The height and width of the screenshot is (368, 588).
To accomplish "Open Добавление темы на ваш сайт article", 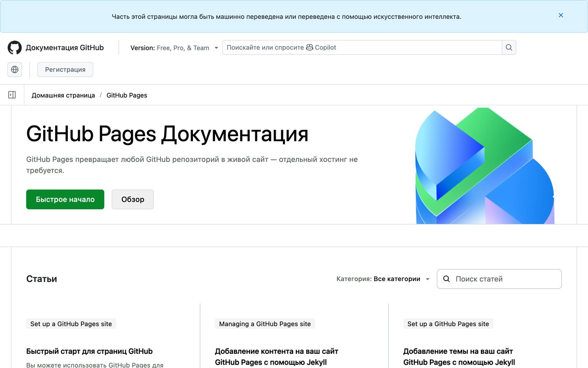I will tap(459, 356).
